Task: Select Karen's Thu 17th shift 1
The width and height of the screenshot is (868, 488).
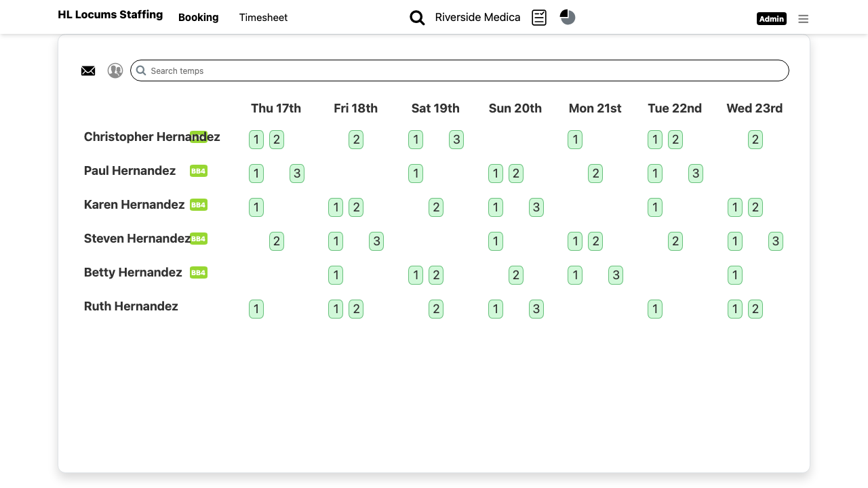Action: [256, 207]
